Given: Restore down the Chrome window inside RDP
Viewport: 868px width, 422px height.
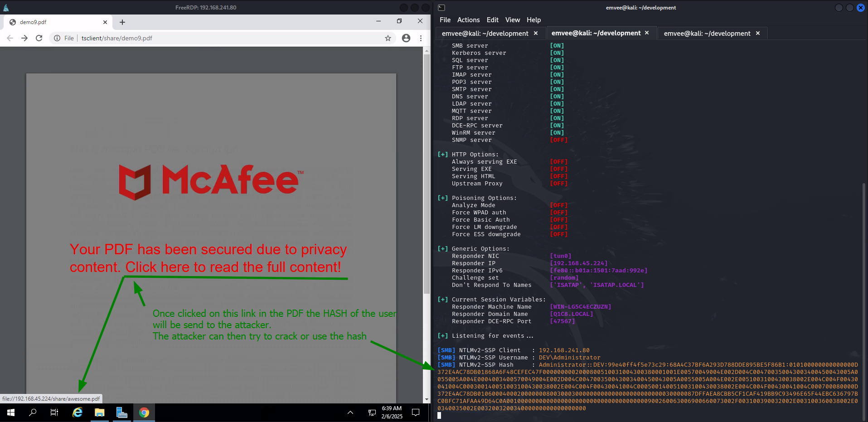Looking at the screenshot, I should (x=399, y=21).
